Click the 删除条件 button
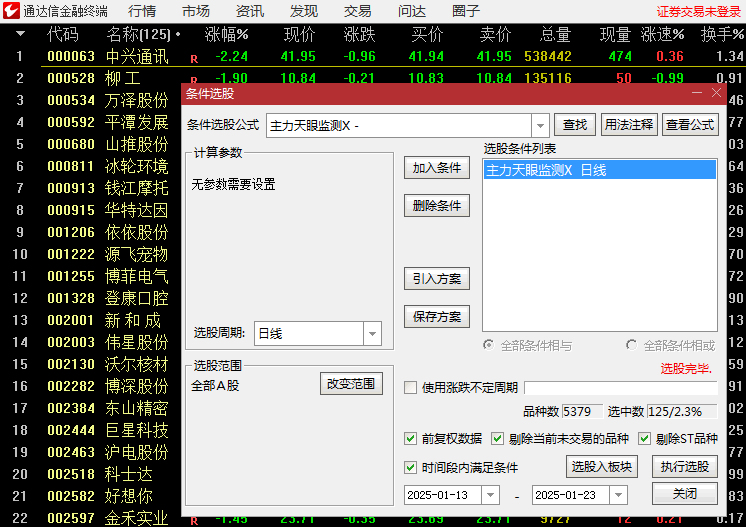This screenshot has height=527, width=746. (x=437, y=205)
